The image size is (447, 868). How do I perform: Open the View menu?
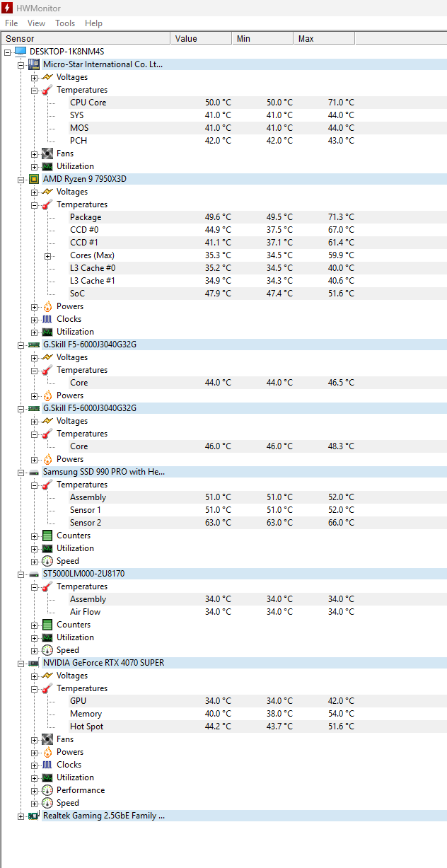(x=36, y=23)
